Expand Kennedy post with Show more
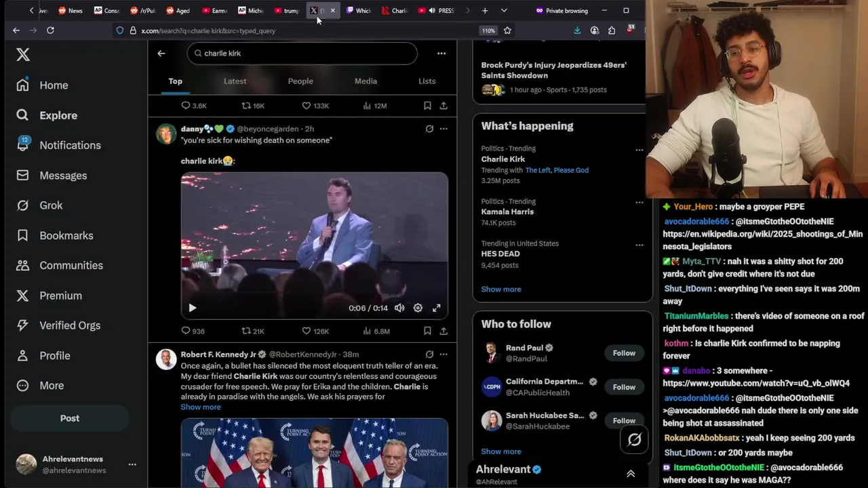The width and height of the screenshot is (868, 488). click(x=201, y=407)
